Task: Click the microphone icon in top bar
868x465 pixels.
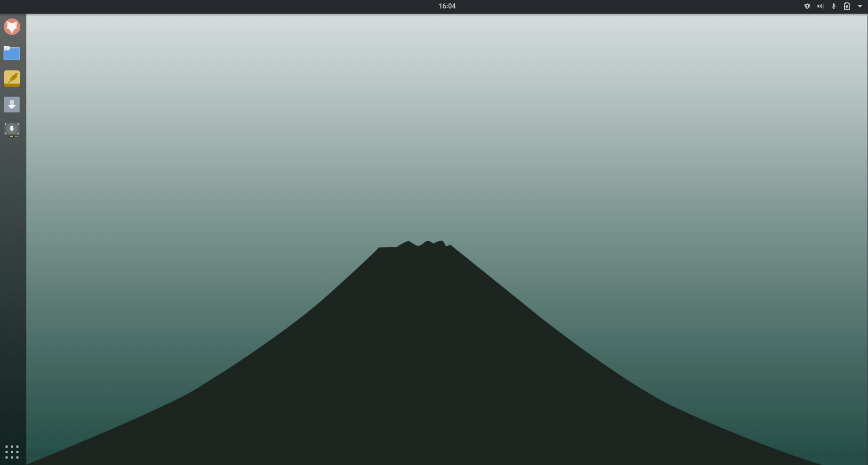Action: pos(833,6)
